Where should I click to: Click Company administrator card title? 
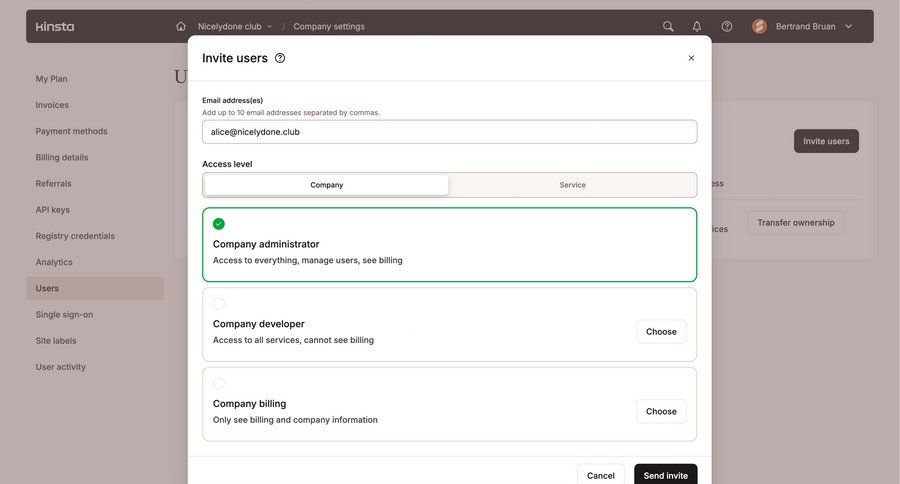click(266, 244)
